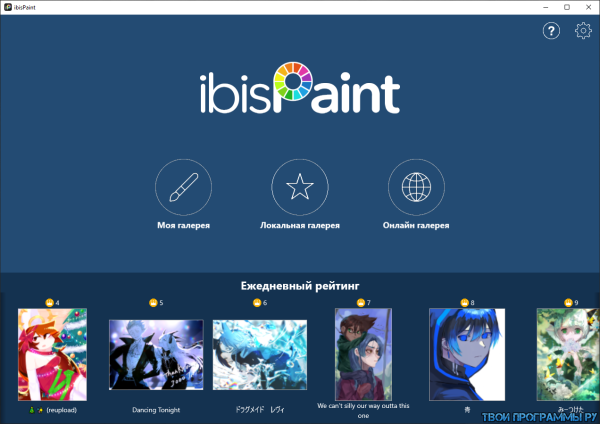Image resolution: width=600 pixels, height=424 pixels.
Task: Open the "Онлайн галерея" label
Action: click(416, 225)
